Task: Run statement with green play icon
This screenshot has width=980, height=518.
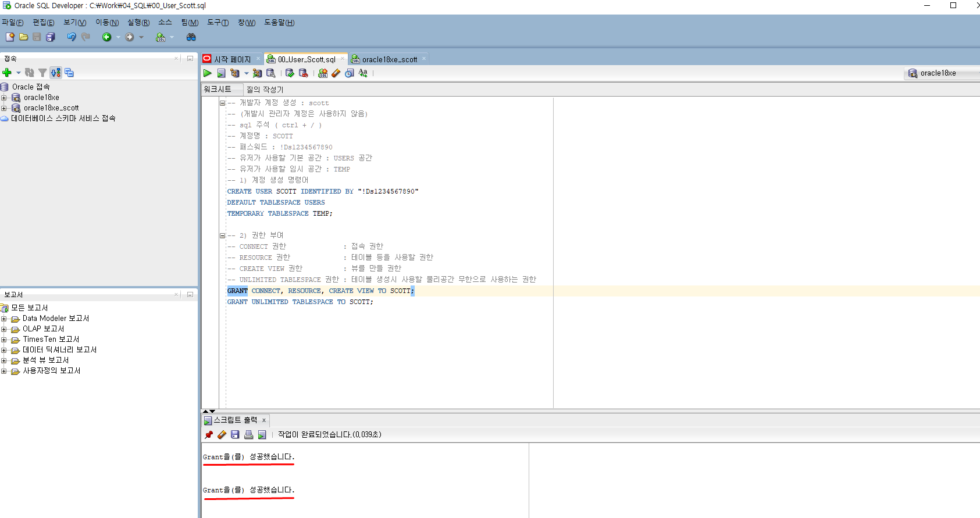Action: point(208,73)
